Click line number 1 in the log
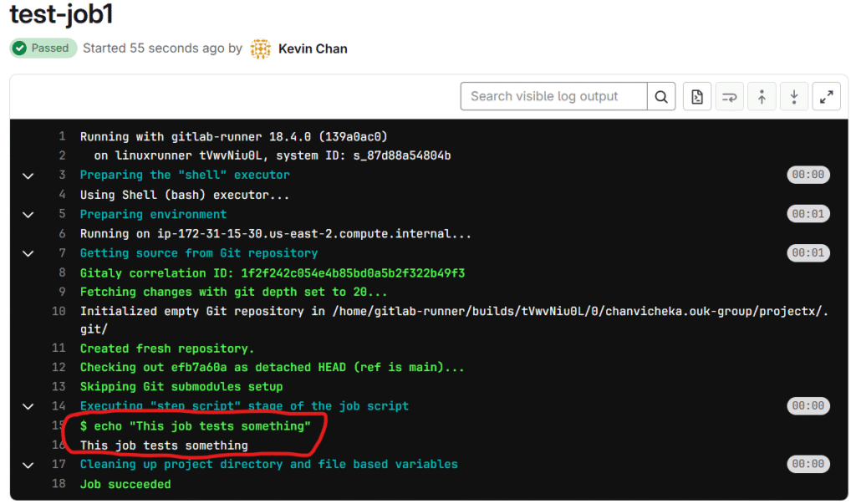 62,136
